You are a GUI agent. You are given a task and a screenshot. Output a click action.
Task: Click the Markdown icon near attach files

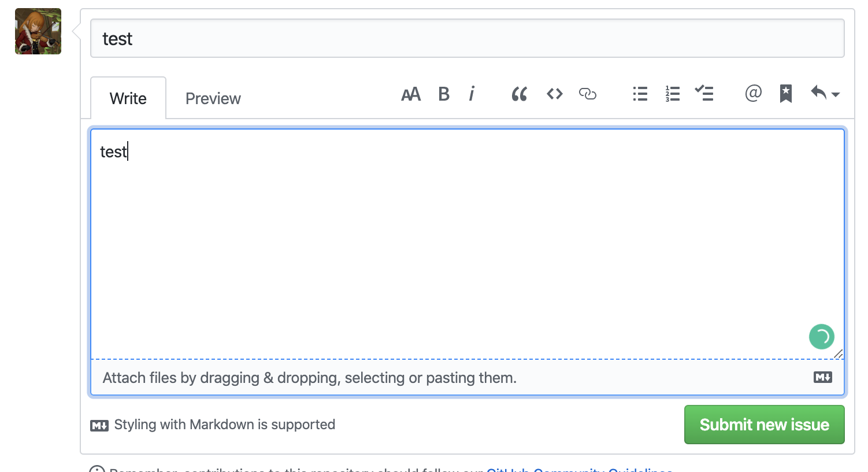tap(822, 377)
